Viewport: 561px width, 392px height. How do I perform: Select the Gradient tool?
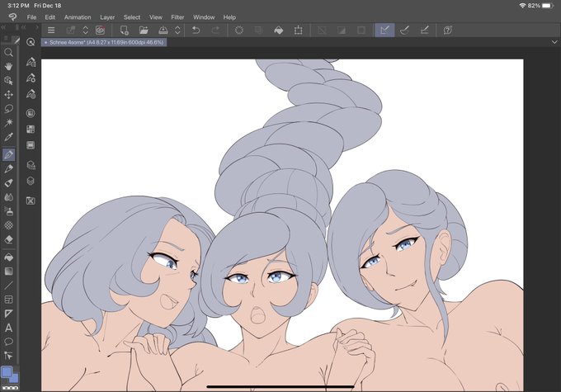(8, 271)
